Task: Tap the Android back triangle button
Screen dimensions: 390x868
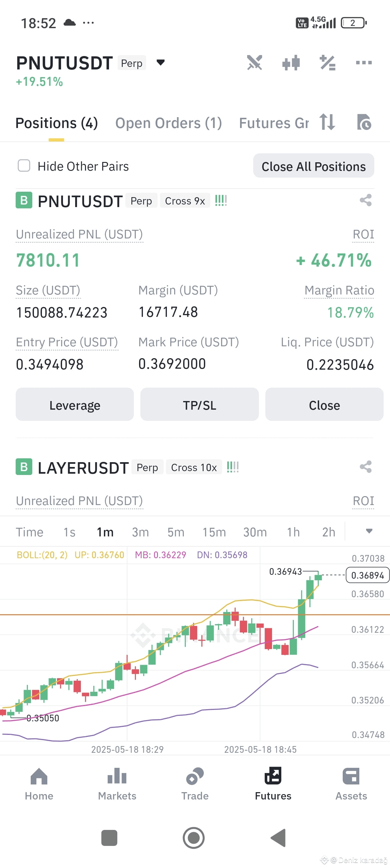Action: tap(278, 838)
